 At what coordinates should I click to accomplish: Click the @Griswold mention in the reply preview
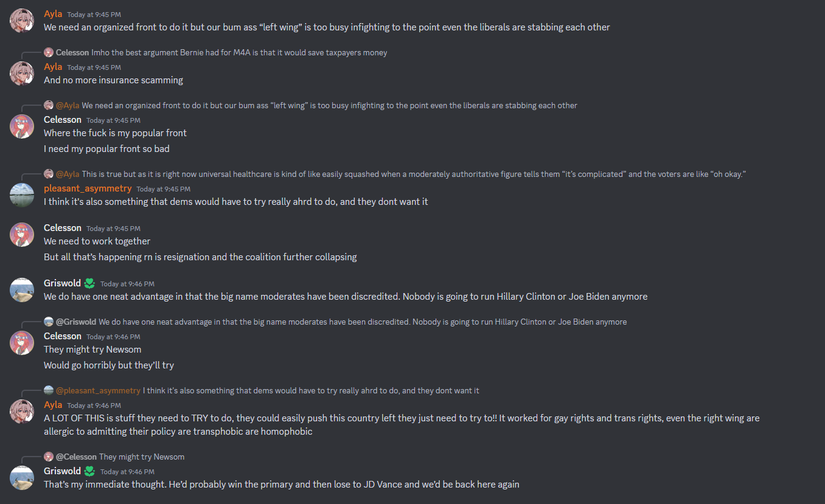76,322
